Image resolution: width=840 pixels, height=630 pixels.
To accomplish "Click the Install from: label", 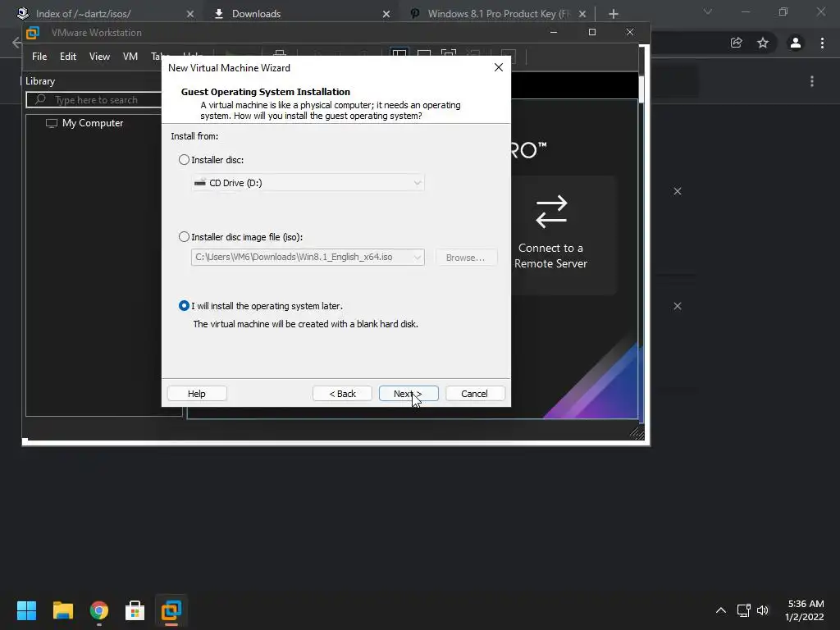I will pos(194,136).
